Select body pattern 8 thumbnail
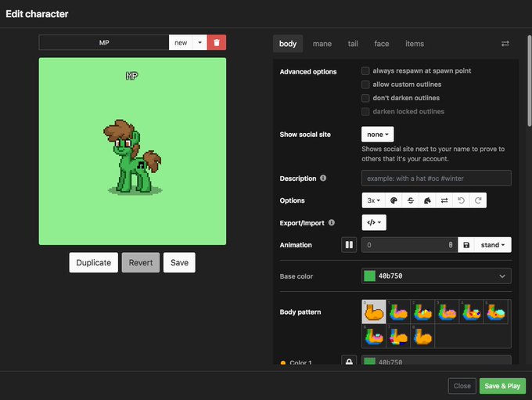The image size is (532, 400). pyautogui.click(x=422, y=336)
